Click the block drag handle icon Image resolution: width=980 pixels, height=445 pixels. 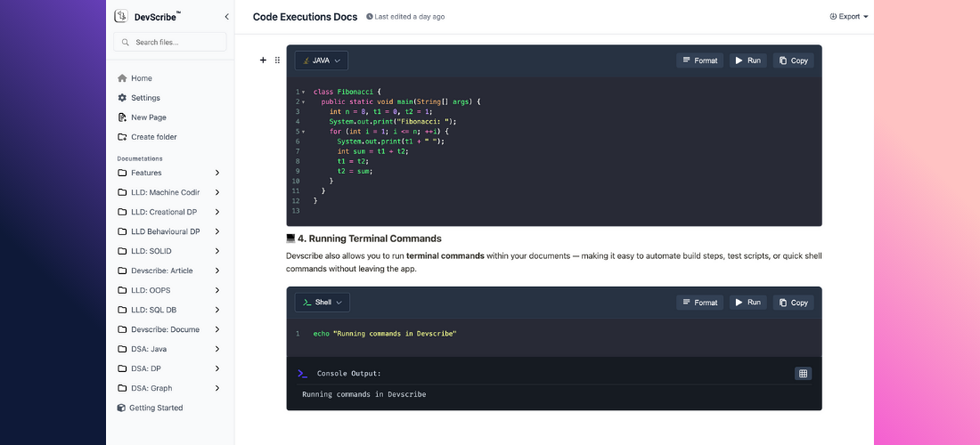[277, 60]
